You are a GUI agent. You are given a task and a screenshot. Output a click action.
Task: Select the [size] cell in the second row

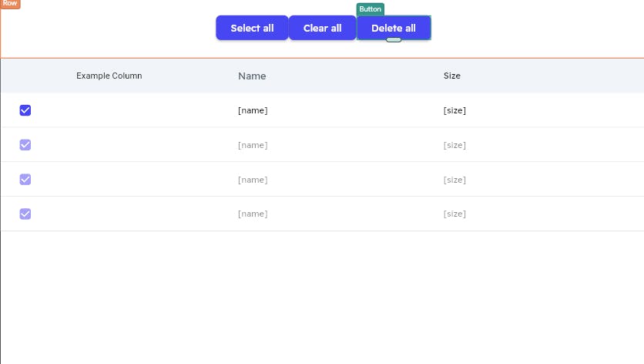tap(454, 145)
